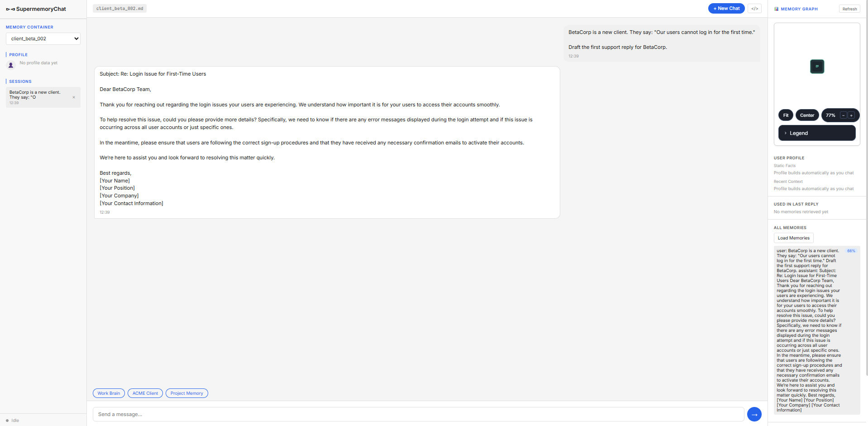Screen dimensions: 868x426
Task: Open the code view </> button
Action: click(x=754, y=9)
